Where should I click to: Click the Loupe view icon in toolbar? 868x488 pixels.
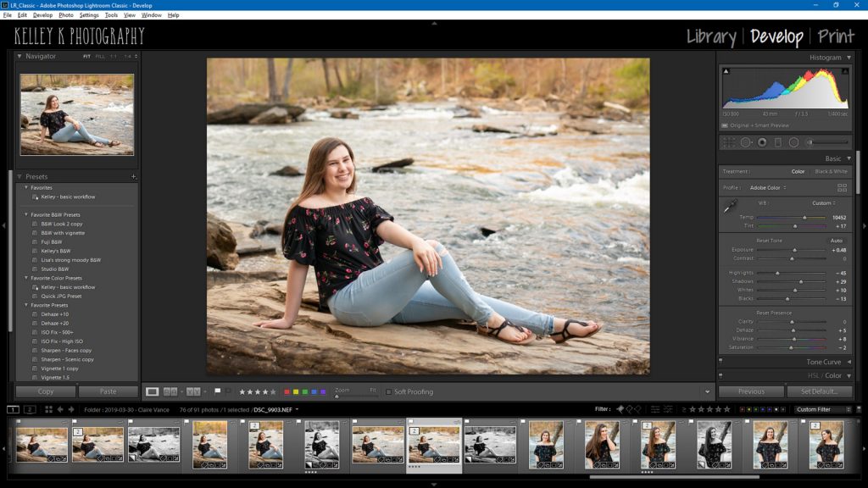(x=152, y=391)
